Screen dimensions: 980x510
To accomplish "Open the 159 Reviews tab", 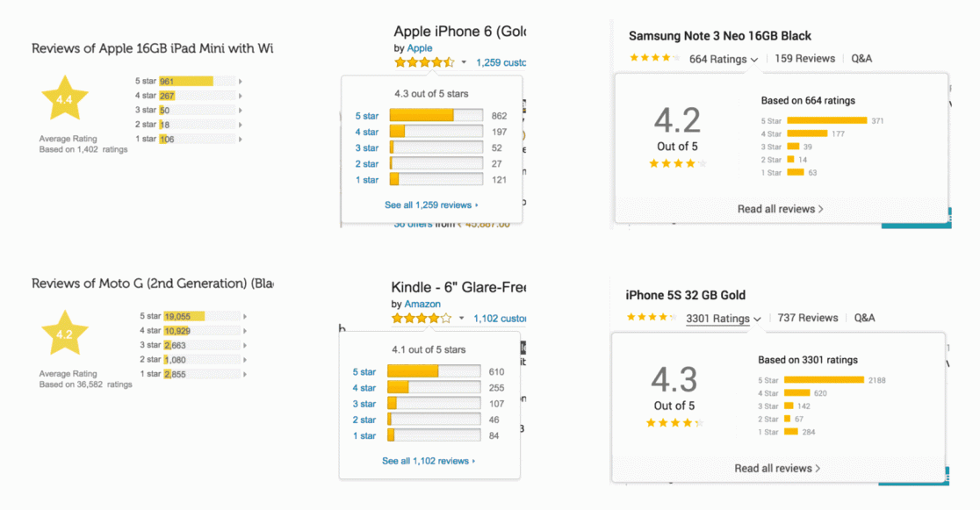I will coord(805,58).
